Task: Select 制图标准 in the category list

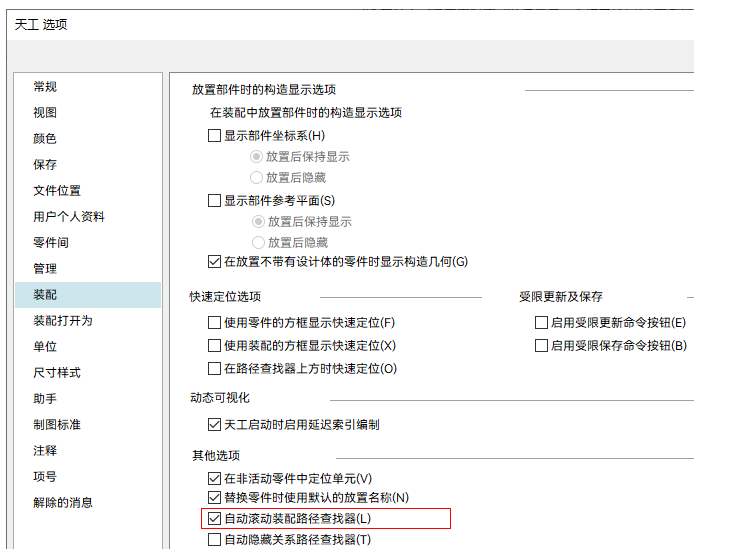Action: [x=57, y=425]
